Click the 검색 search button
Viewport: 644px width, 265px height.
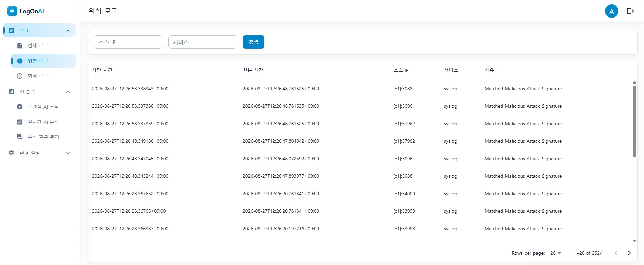pyautogui.click(x=253, y=42)
